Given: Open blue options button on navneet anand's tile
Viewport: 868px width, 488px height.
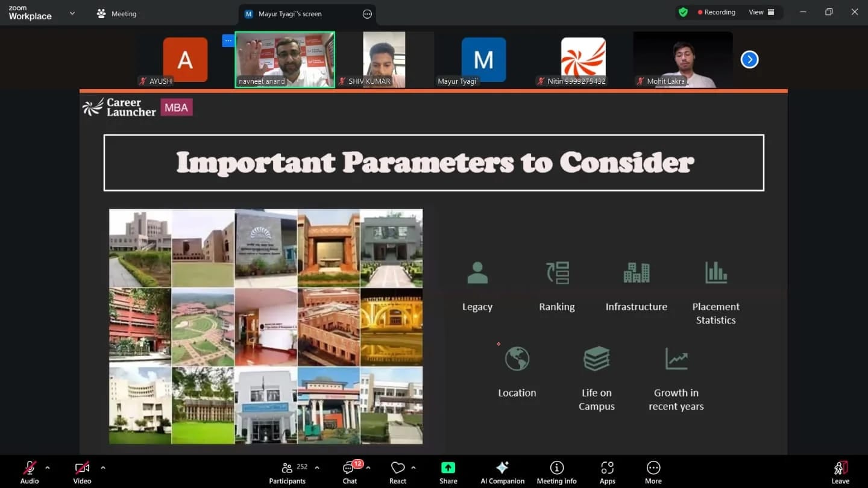Looking at the screenshot, I should click(228, 41).
